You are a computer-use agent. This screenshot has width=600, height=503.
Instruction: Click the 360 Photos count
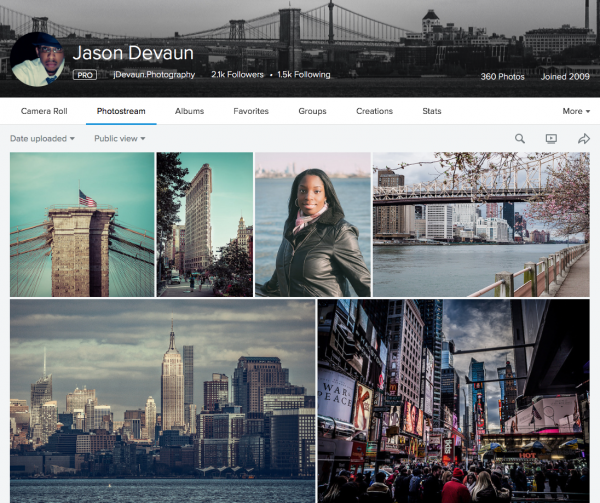pyautogui.click(x=502, y=77)
